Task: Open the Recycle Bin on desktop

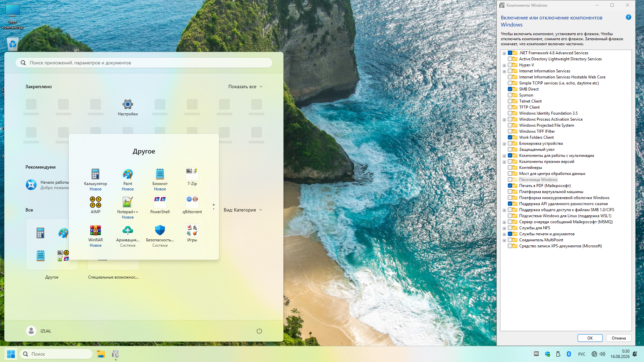Action: 13,44
